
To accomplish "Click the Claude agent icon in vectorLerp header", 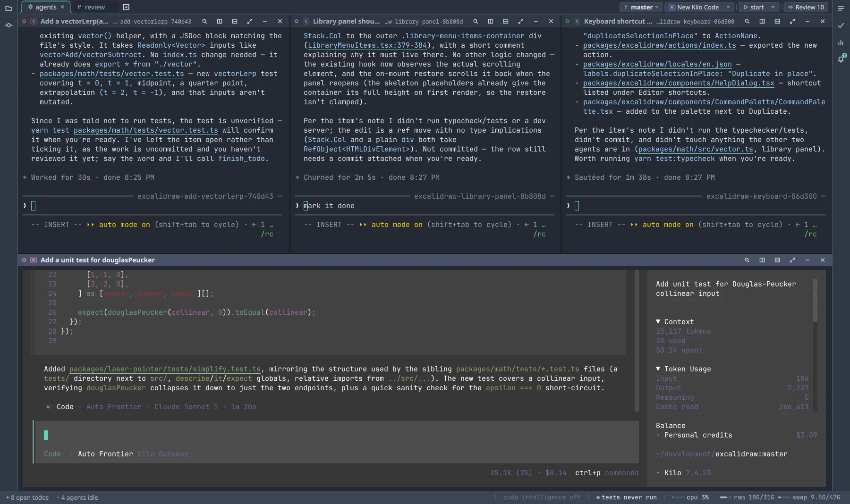I will [34, 21].
